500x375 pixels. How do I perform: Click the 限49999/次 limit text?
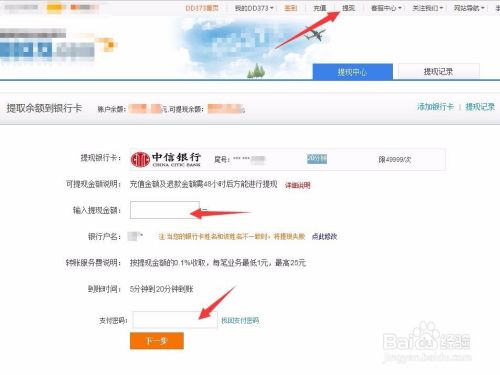point(395,160)
